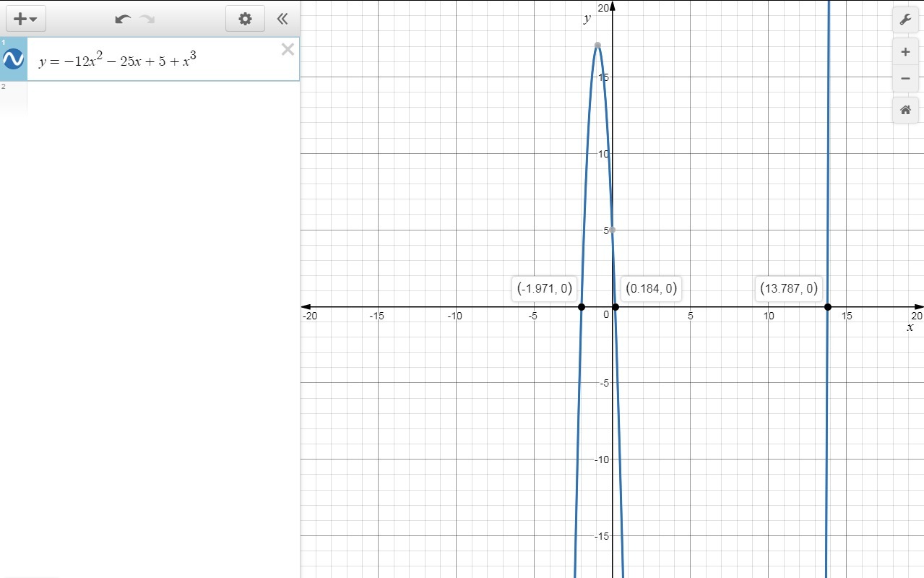Reset graph to default home view
Screen dimensions: 924x578
pos(905,110)
